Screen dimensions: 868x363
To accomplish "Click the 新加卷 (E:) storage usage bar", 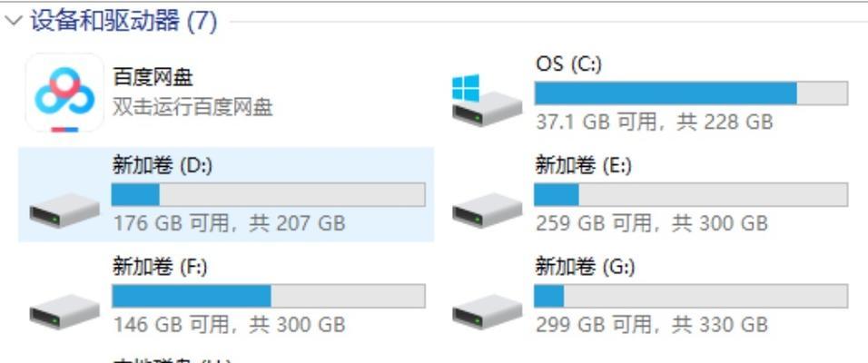I will (691, 195).
